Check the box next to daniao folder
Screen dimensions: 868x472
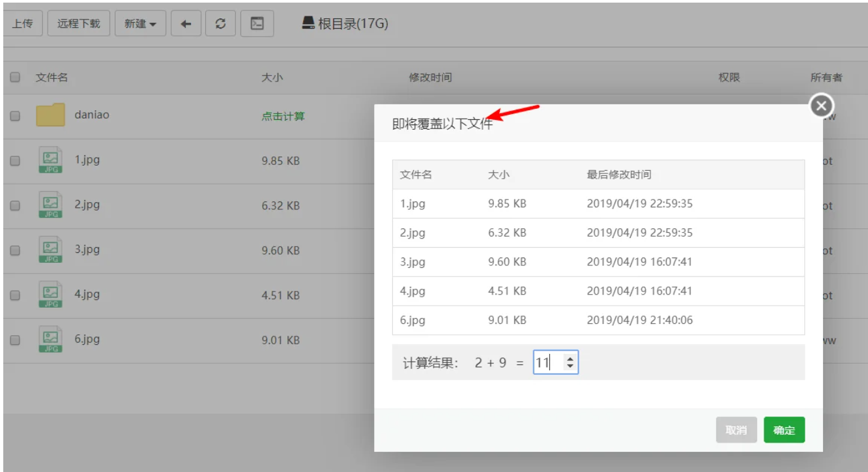15,116
